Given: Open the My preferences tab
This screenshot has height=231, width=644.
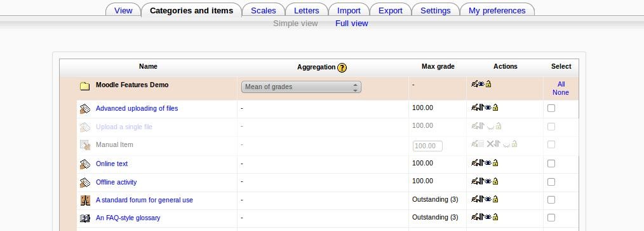Looking at the screenshot, I should pos(497,10).
